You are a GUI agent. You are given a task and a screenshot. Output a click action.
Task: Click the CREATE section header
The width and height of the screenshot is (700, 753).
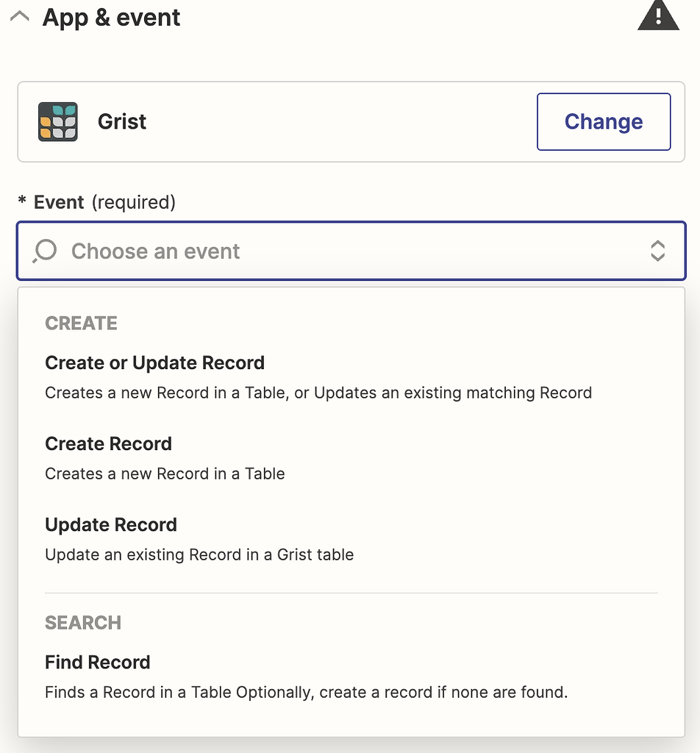[81, 323]
